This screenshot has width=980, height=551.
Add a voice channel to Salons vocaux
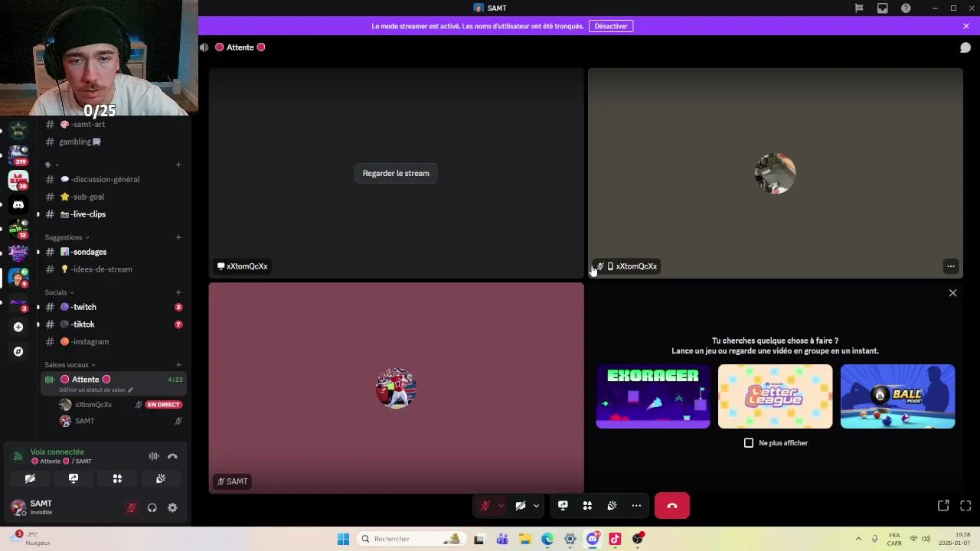[x=178, y=365]
